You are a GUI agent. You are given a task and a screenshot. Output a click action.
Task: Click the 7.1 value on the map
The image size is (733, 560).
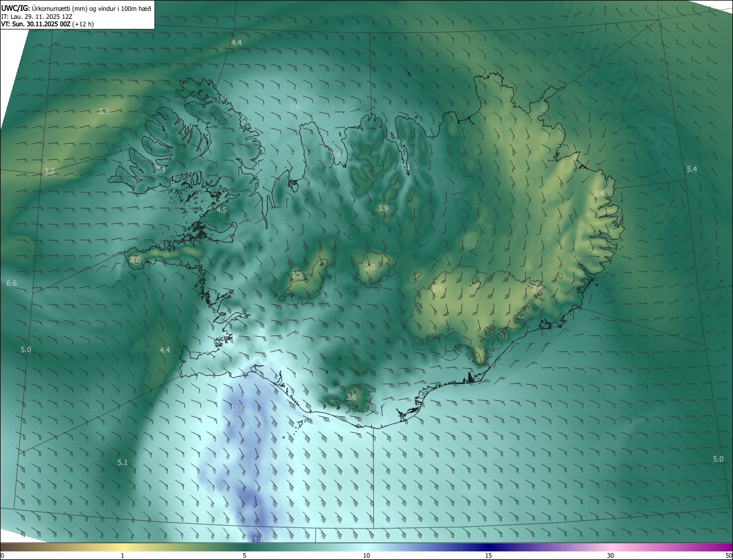coord(405,167)
